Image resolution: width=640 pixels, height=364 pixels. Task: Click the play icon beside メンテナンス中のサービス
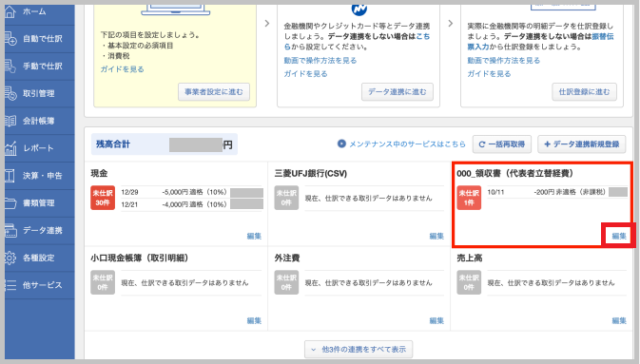click(341, 144)
